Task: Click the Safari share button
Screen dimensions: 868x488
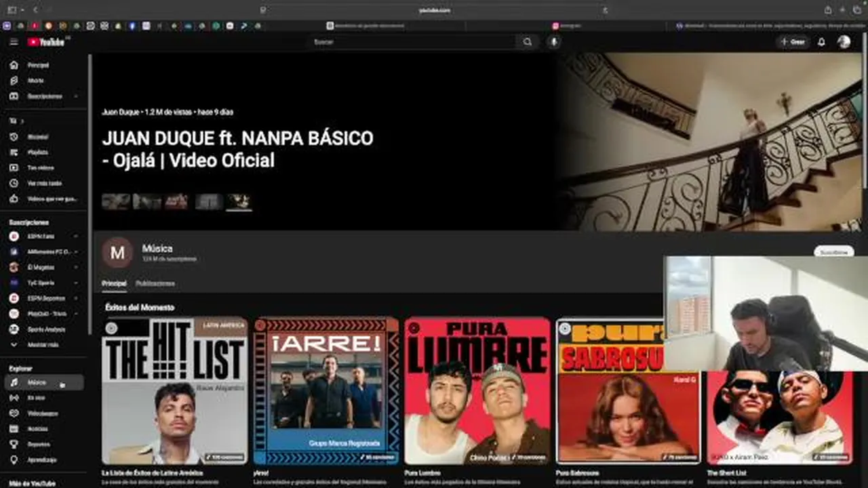Action: tap(828, 10)
